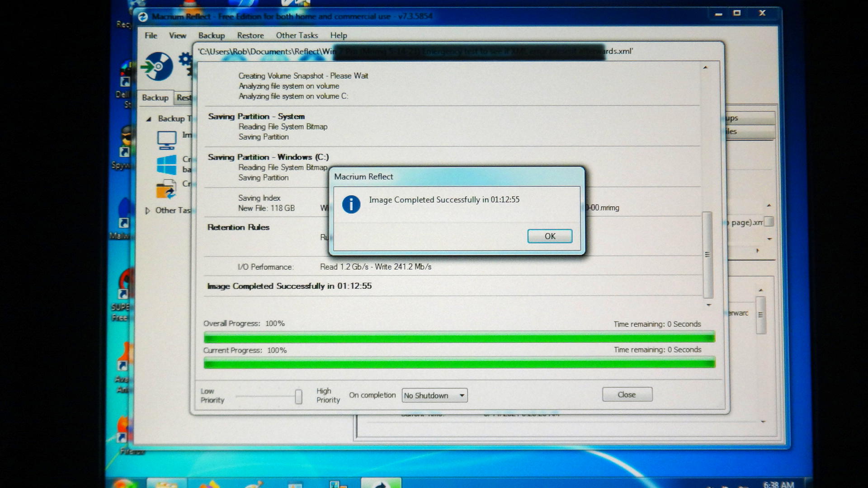
Task: Click the Current Progress bar
Action: point(459,362)
